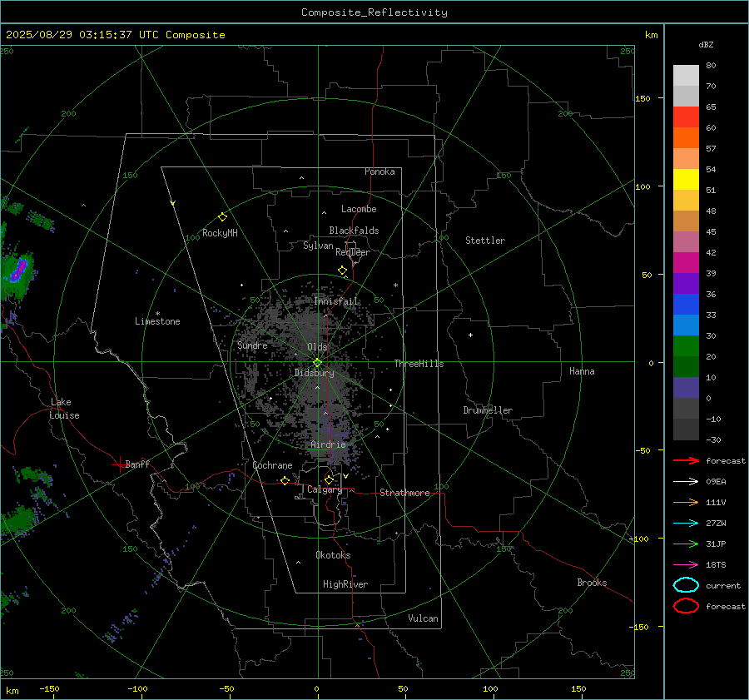Click the Olds town label

click(x=317, y=347)
